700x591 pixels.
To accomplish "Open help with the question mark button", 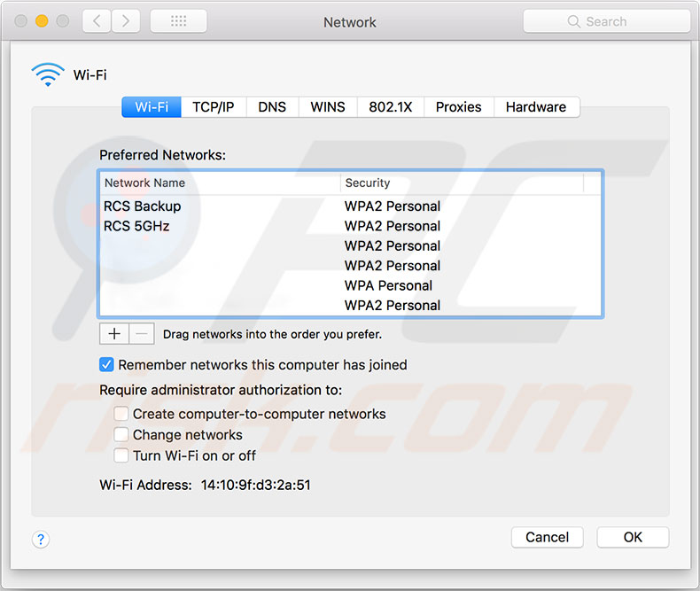I will [41, 540].
